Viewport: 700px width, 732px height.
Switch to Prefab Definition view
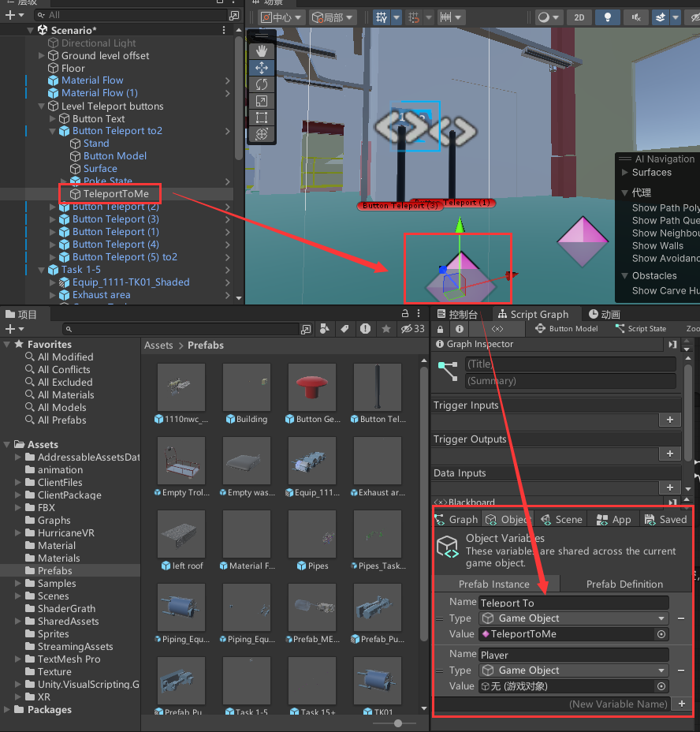[624, 584]
